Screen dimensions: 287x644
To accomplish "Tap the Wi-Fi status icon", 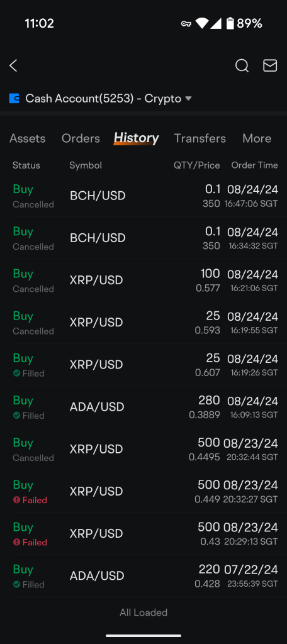I will [x=201, y=23].
